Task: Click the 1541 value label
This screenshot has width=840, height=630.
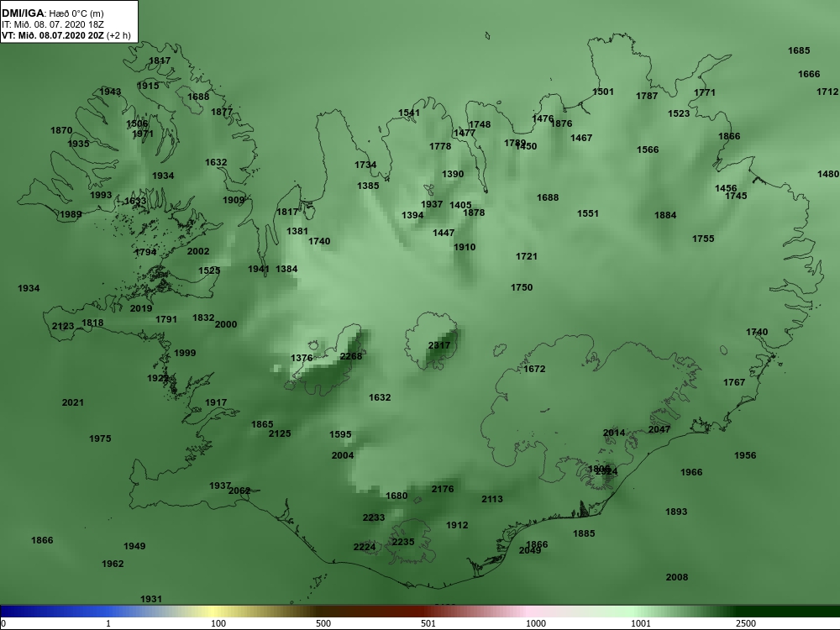Action: coord(409,113)
